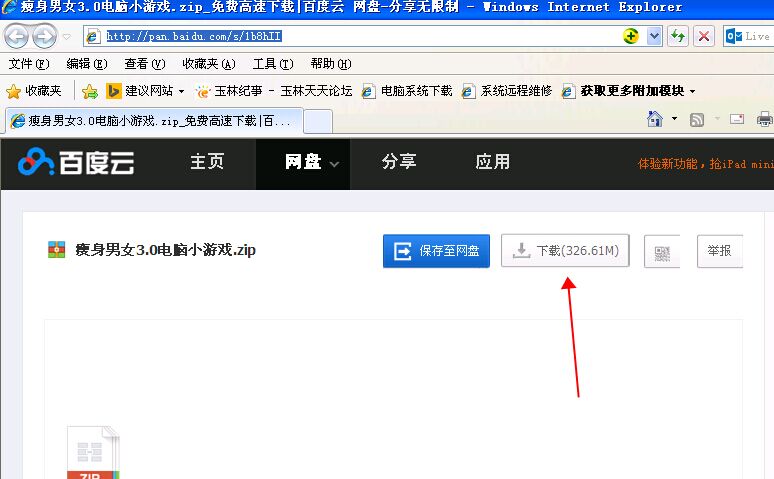Click the 下载(326.61M) download button

tap(565, 250)
